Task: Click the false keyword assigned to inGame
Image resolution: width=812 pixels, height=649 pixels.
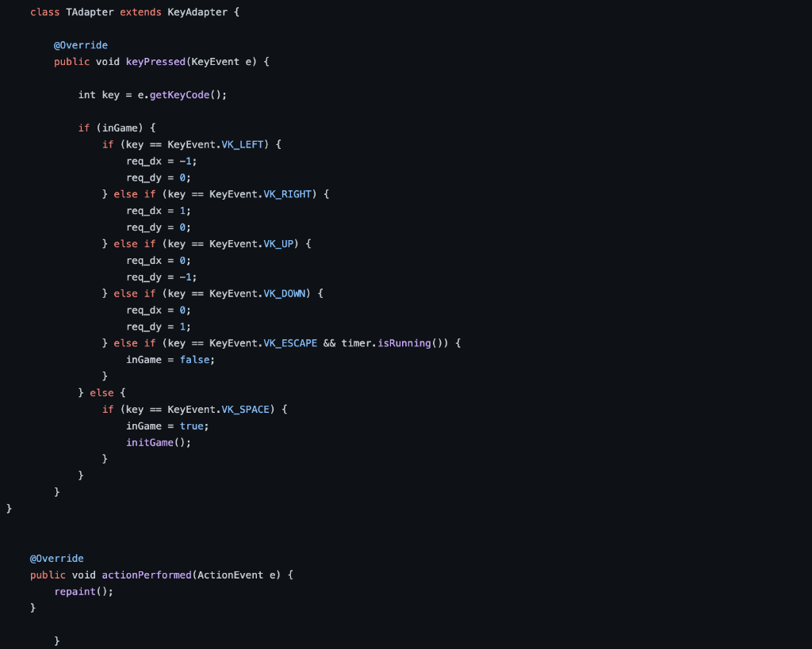Action: pyautogui.click(x=194, y=359)
